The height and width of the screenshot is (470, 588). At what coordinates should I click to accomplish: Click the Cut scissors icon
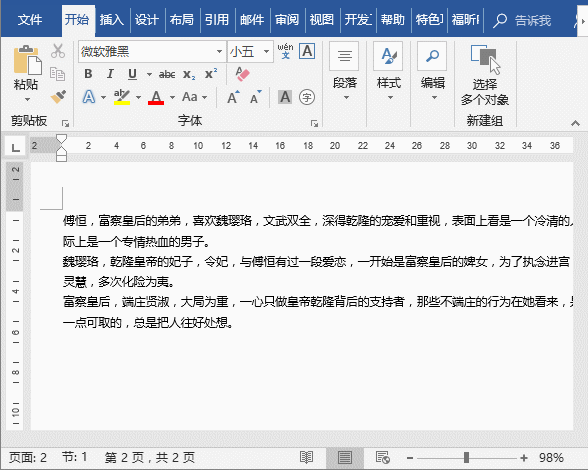(58, 51)
